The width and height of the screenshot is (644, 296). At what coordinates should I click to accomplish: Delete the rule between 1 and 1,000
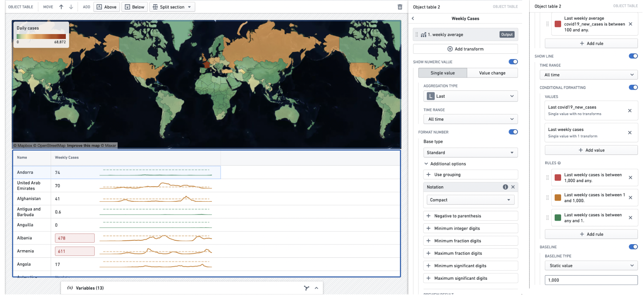(630, 198)
